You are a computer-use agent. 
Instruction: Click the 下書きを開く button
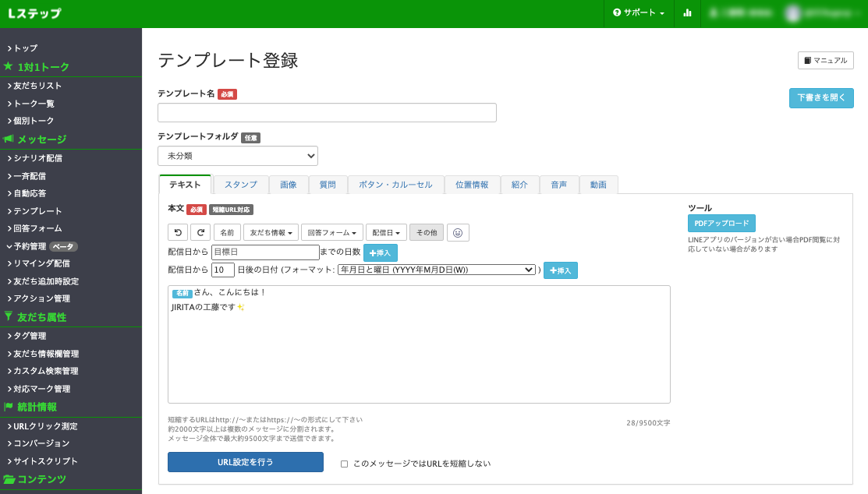coord(821,97)
